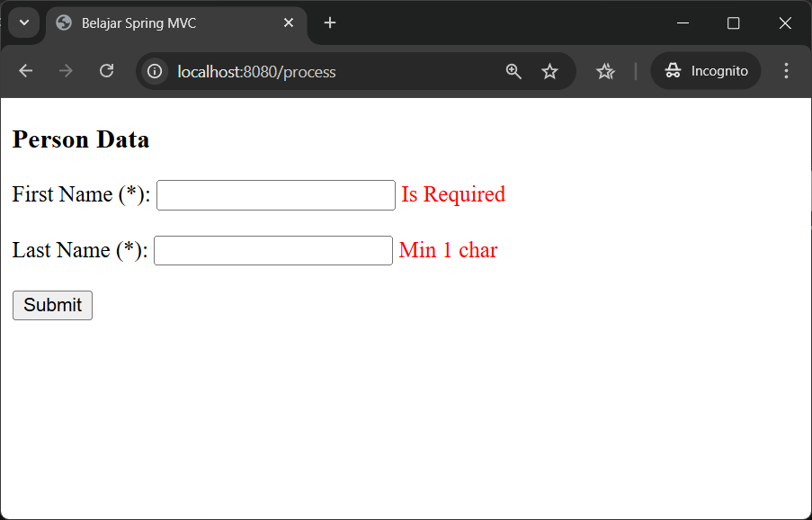The width and height of the screenshot is (812, 520).
Task: Click inside the First Name text field
Action: click(274, 194)
